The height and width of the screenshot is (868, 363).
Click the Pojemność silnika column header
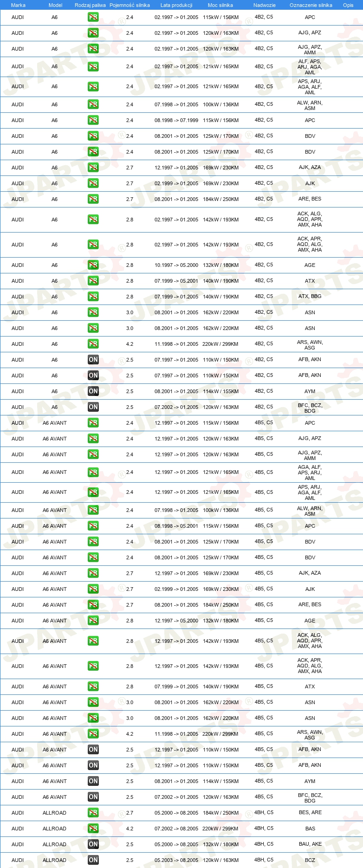point(130,5)
